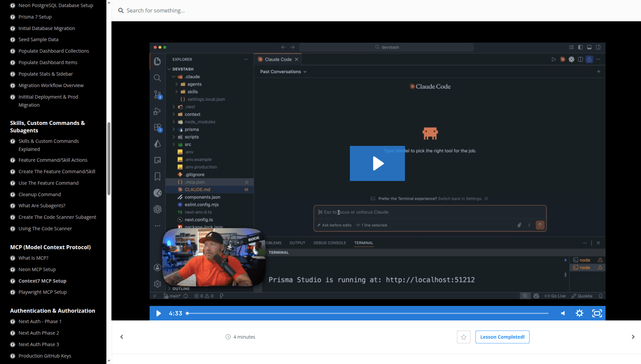This screenshot has height=364, width=641.
Task: Click the sidebar scroll-up arrow
Action: (x=109, y=2)
